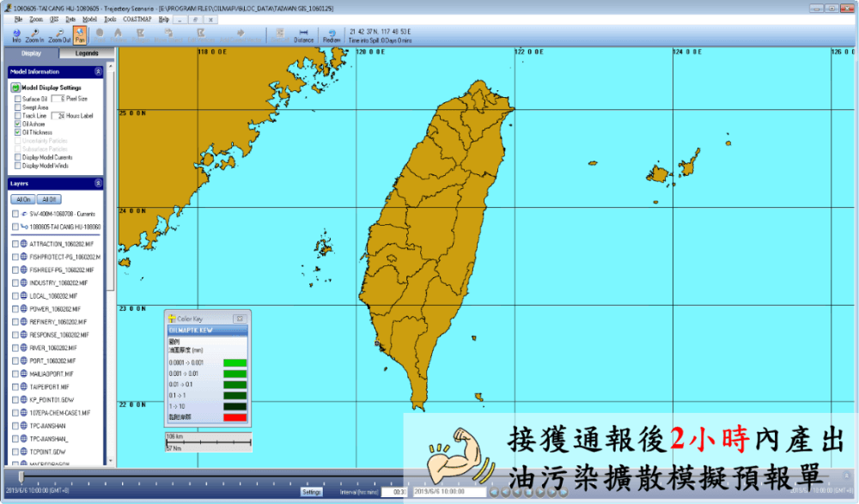Click the Move Object tool
Screen dimensions: 859x504
click(x=168, y=33)
